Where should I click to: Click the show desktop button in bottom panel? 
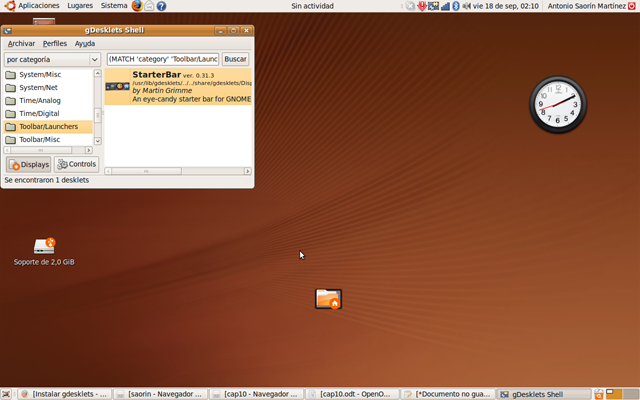point(7,394)
